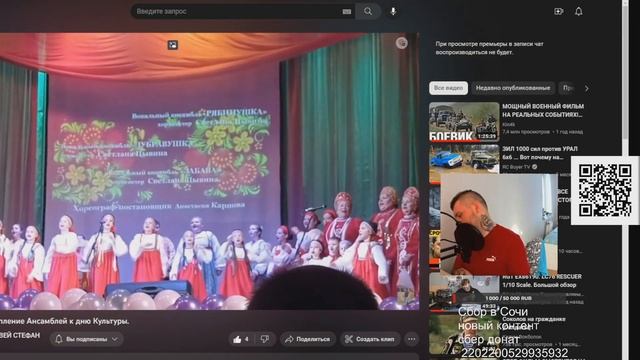Click the stage performance video player
This screenshot has height=360, width=640.
click(x=209, y=171)
